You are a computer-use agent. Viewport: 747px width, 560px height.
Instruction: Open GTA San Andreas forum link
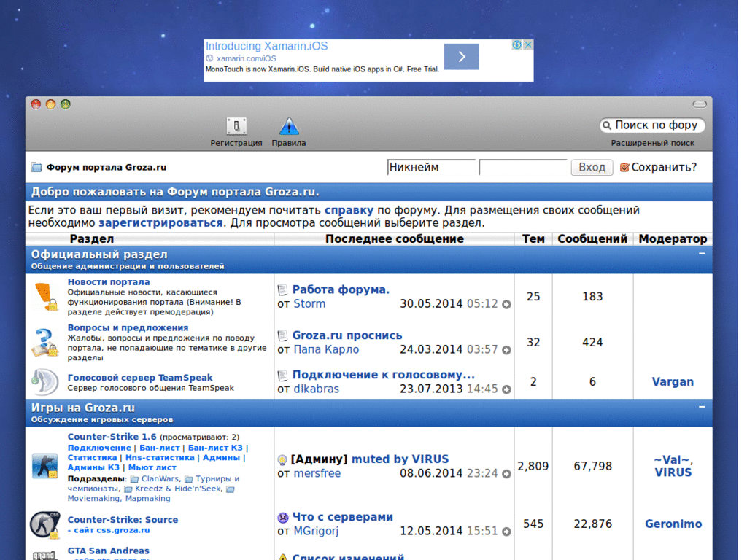[108, 551]
